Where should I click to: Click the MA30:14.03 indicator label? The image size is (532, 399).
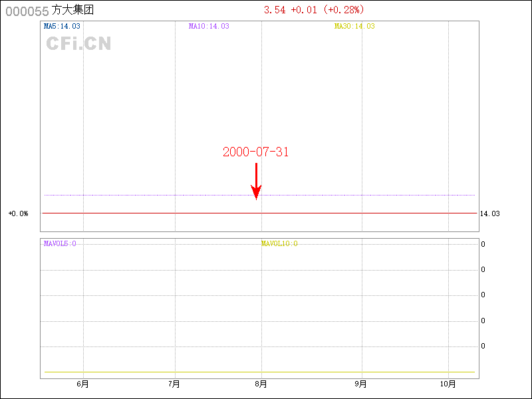(354, 26)
